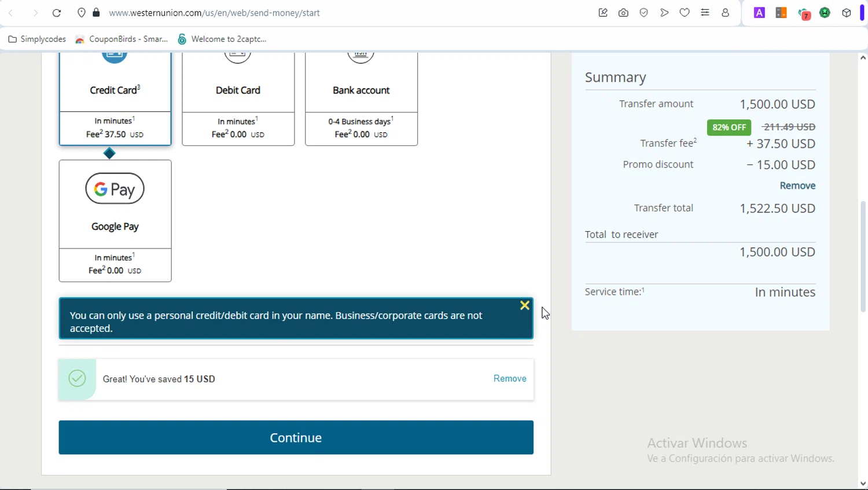
Task: Dismiss the personal card notice
Action: [524, 305]
